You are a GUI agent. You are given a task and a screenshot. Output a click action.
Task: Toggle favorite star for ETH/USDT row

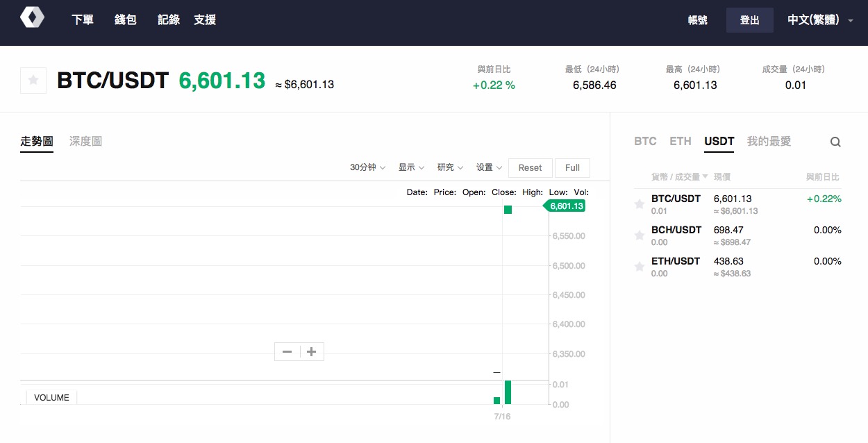click(640, 267)
